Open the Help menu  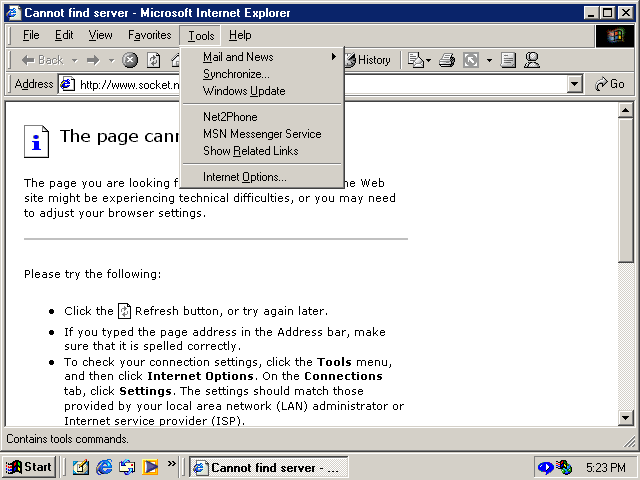tap(240, 35)
